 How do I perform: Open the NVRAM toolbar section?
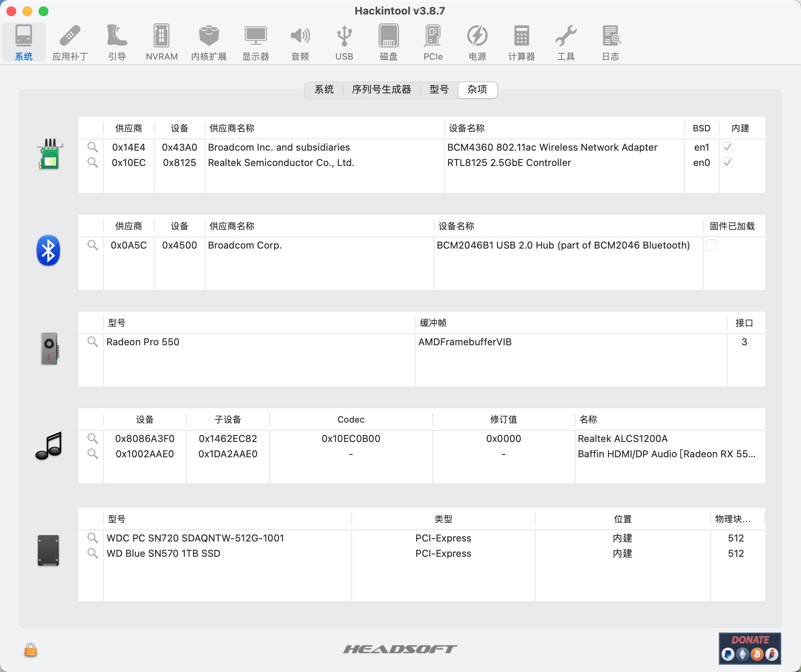162,42
